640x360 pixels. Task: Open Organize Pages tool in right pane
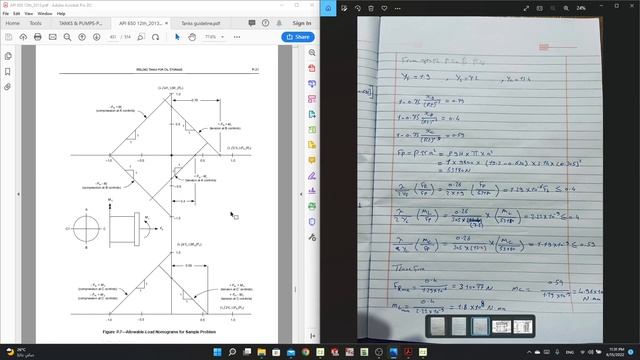point(312,130)
